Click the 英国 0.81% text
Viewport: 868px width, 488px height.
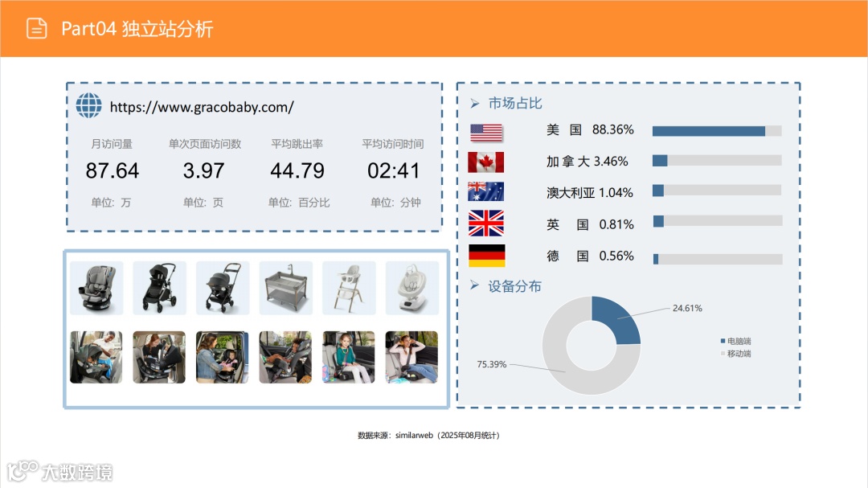pyautogui.click(x=590, y=224)
